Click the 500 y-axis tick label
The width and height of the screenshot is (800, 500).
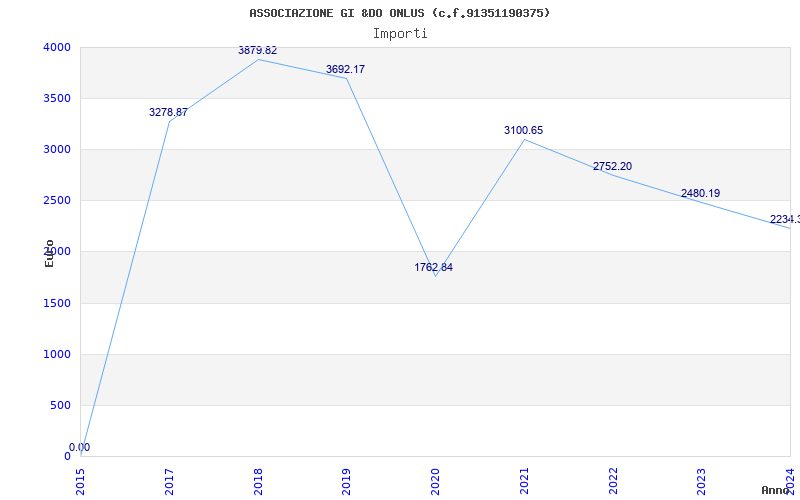point(60,406)
